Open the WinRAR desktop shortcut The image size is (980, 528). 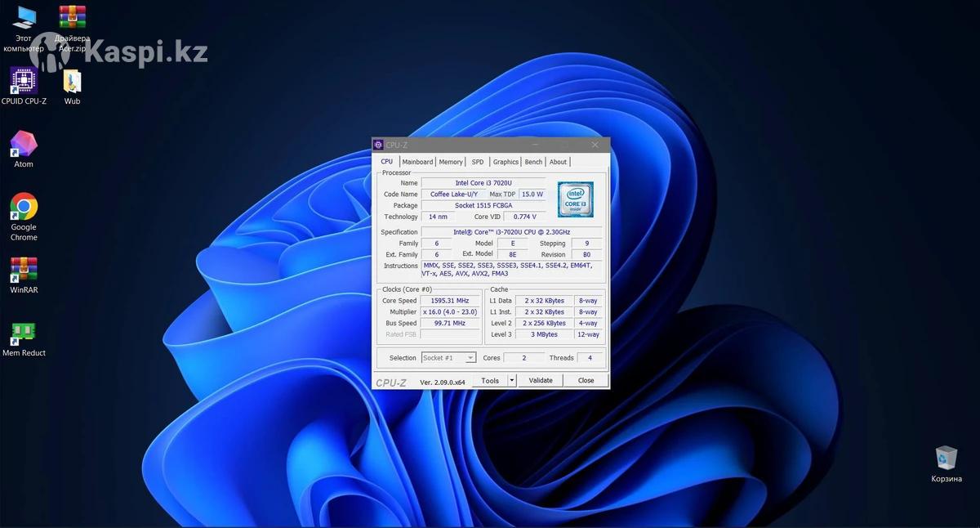point(24,271)
